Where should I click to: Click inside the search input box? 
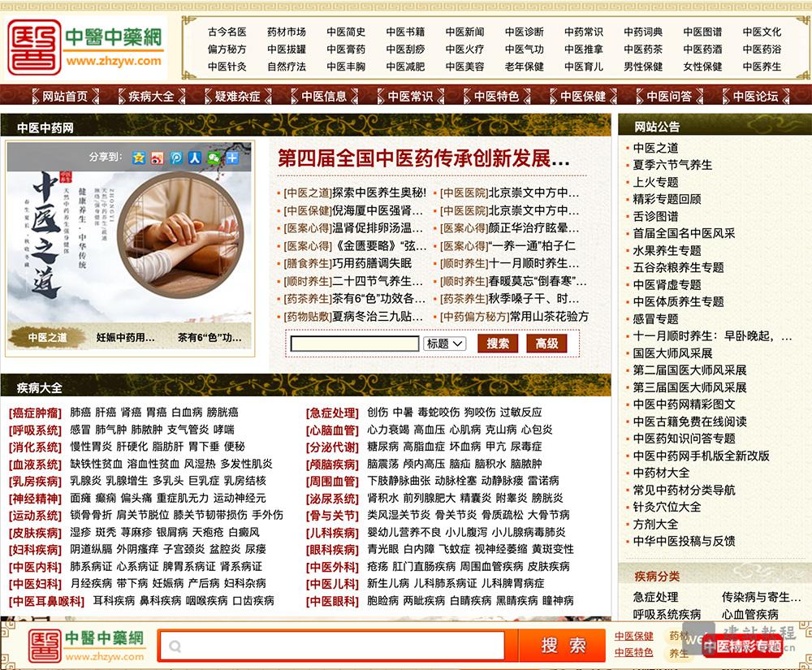[353, 344]
